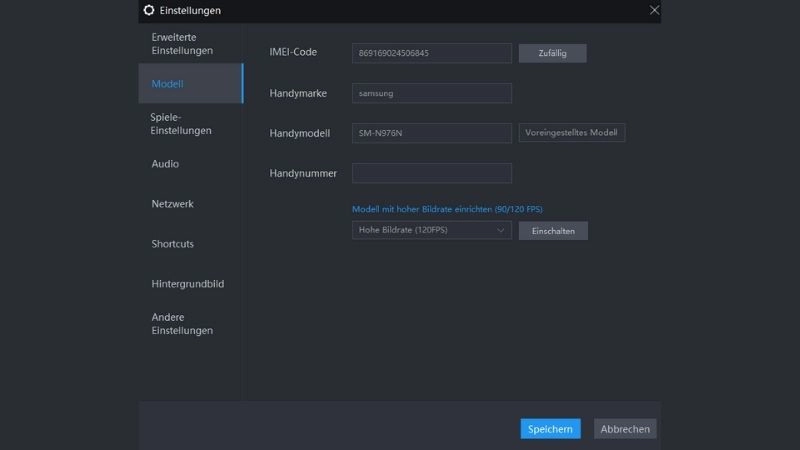Click the Handymarke field showing samsung
The width and height of the screenshot is (800, 450).
coord(432,93)
